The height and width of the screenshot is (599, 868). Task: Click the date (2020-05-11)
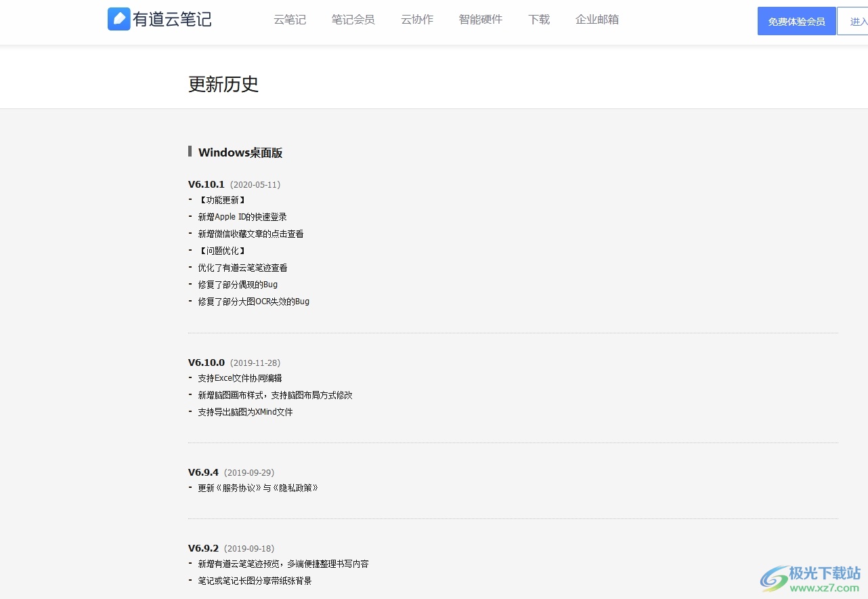pos(255,184)
